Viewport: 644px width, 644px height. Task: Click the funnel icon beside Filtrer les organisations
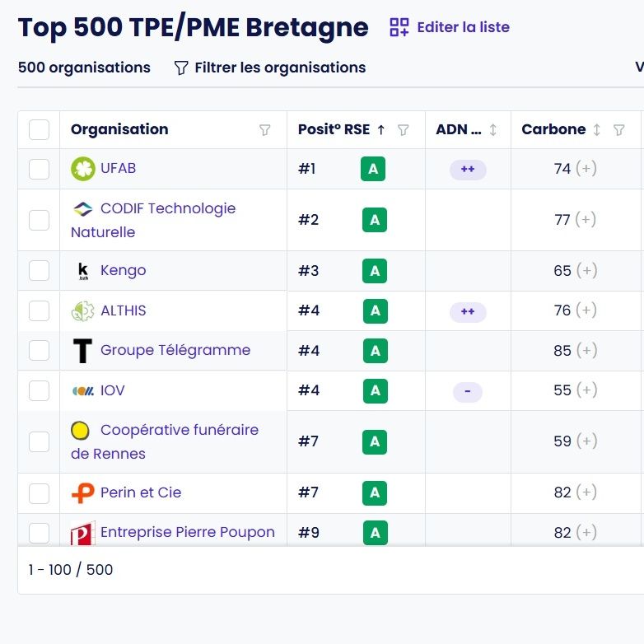coord(181,68)
